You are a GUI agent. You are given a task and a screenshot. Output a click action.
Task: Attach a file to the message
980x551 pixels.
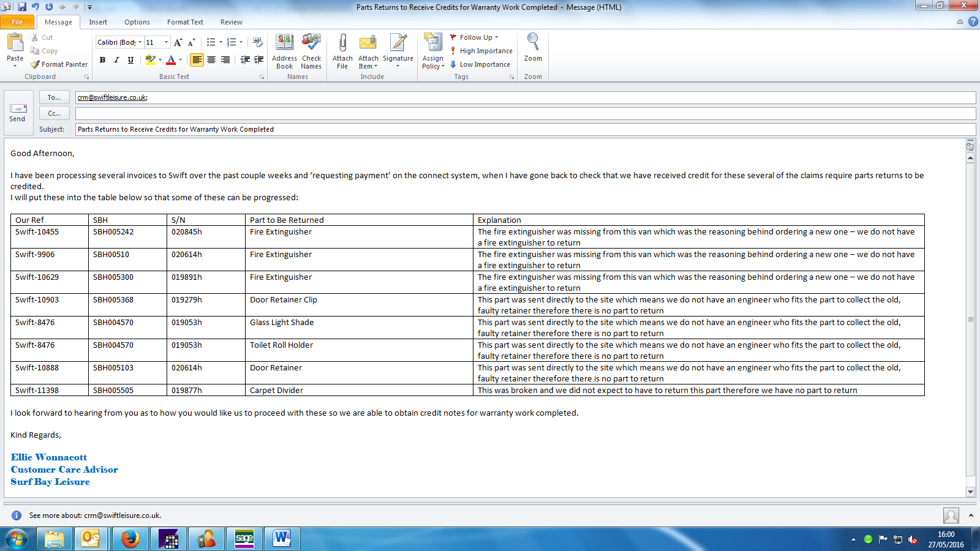(x=342, y=51)
